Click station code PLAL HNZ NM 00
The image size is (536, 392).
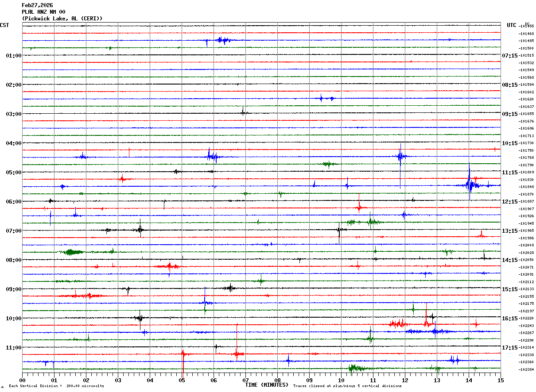pos(43,12)
